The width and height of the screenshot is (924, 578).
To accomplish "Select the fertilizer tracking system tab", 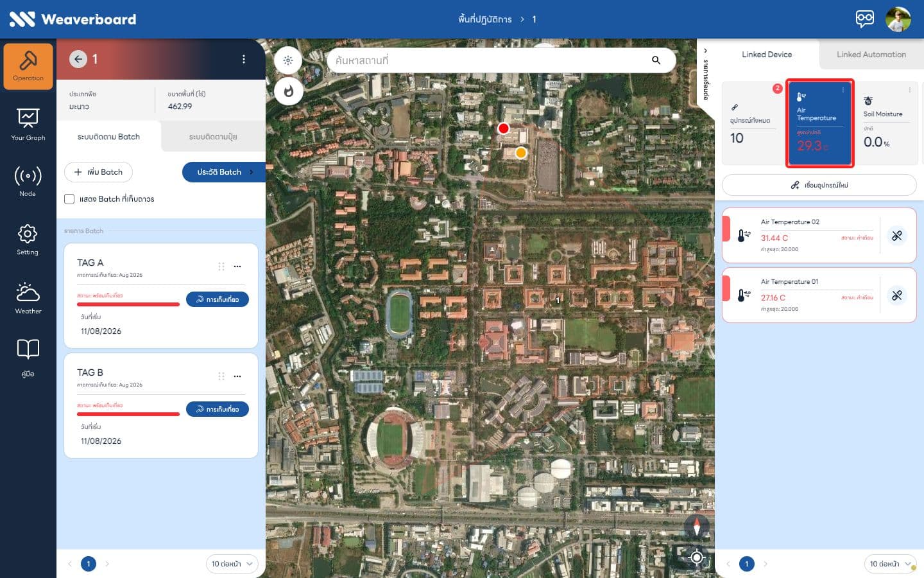I will tap(213, 137).
